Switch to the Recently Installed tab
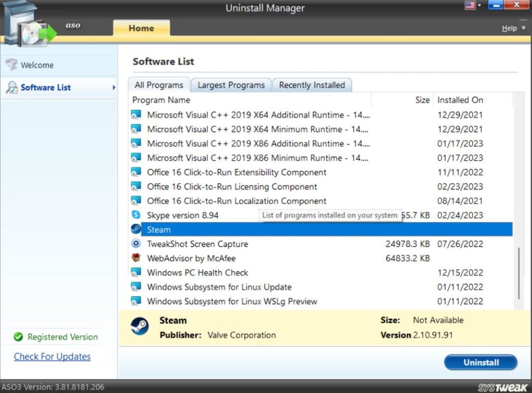Image resolution: width=532 pixels, height=393 pixels. click(312, 85)
